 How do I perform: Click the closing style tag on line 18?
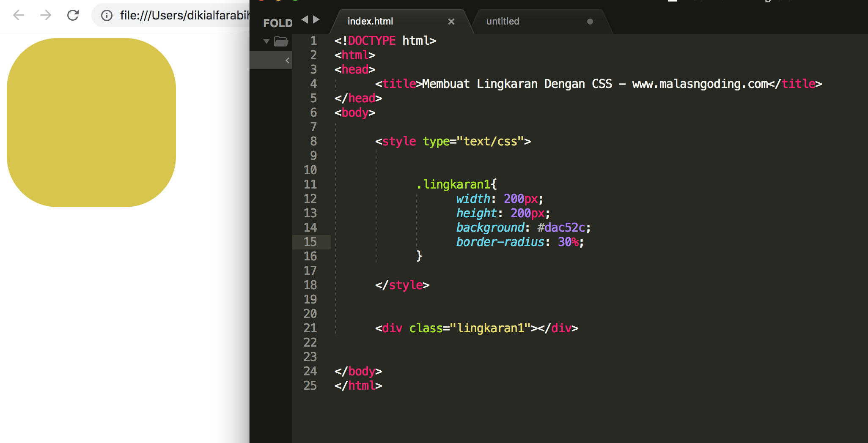pos(402,285)
